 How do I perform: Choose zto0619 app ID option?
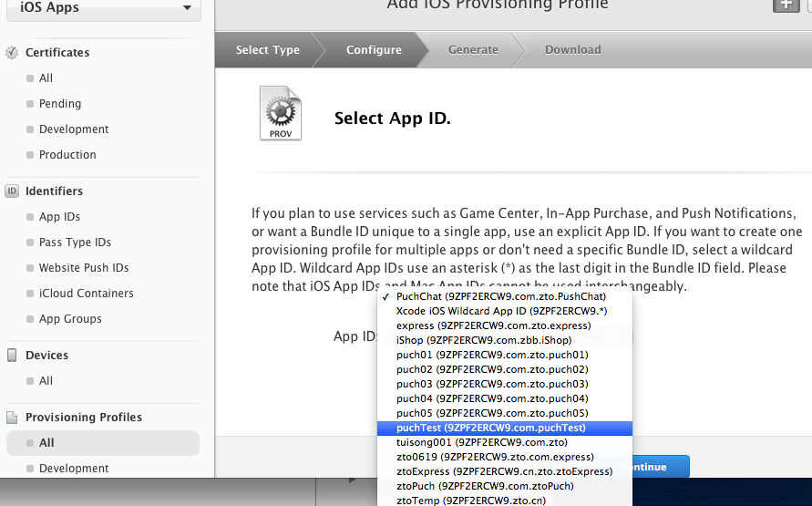click(504, 457)
